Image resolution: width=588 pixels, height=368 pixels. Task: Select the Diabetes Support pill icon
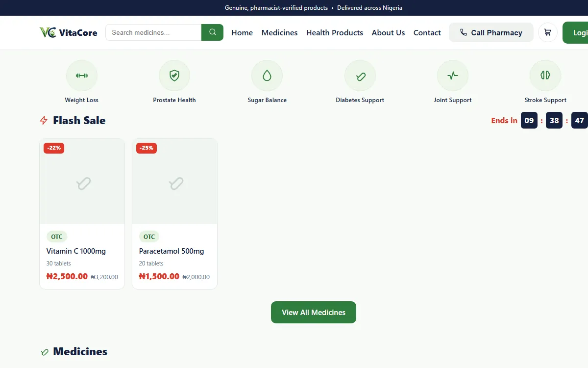(x=360, y=76)
